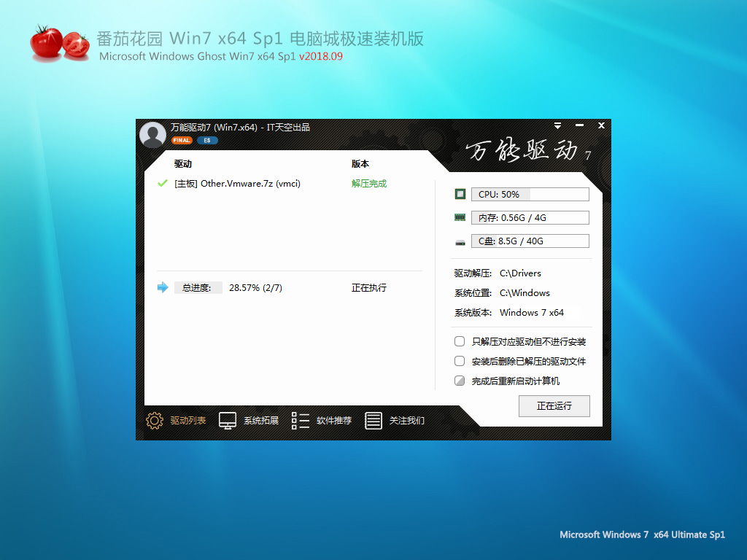The width and height of the screenshot is (747, 560).
Task: Click the 版本 column header
Action: point(360,164)
